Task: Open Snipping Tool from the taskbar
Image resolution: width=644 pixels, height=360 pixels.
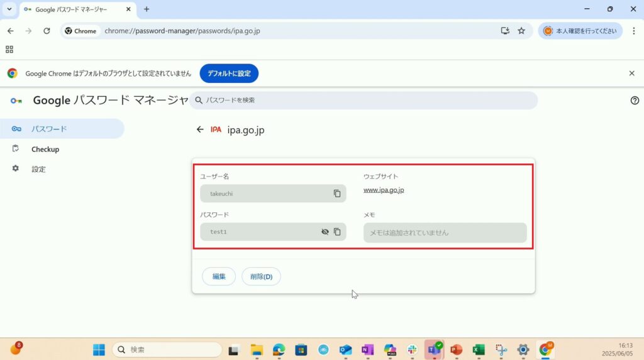Action: coord(501,350)
